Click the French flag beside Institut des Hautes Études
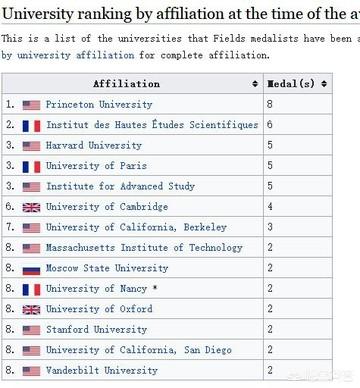The height and width of the screenshot is (388, 360). coord(31,126)
